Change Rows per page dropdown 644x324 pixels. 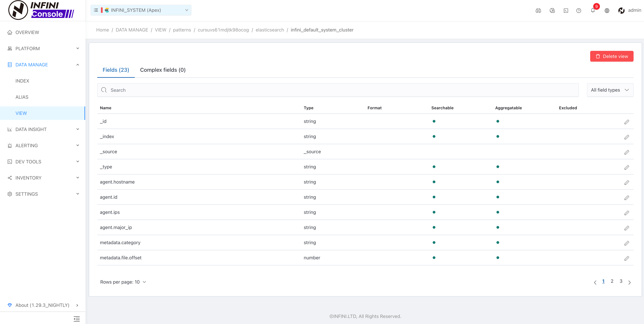(123, 282)
